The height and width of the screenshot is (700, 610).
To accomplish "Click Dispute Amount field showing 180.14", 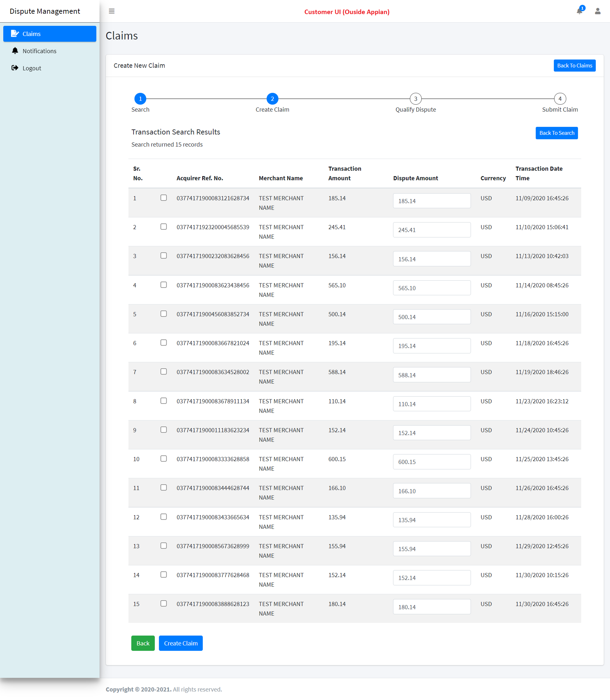I will click(x=432, y=607).
